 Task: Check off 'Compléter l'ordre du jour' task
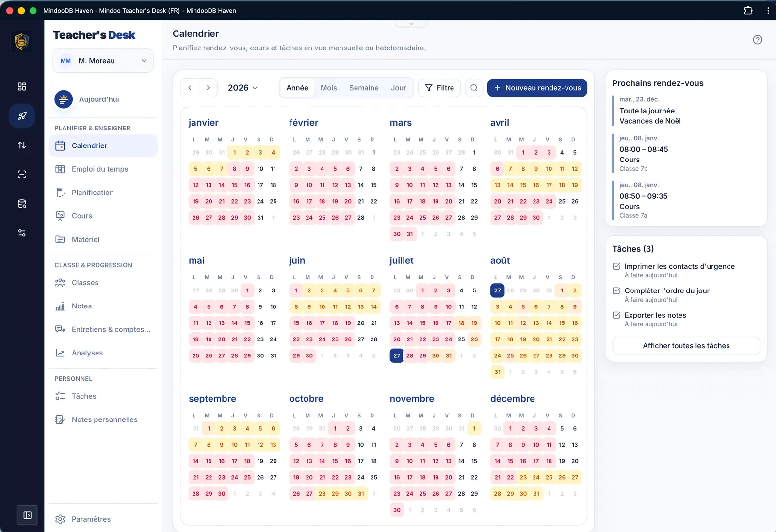(616, 290)
